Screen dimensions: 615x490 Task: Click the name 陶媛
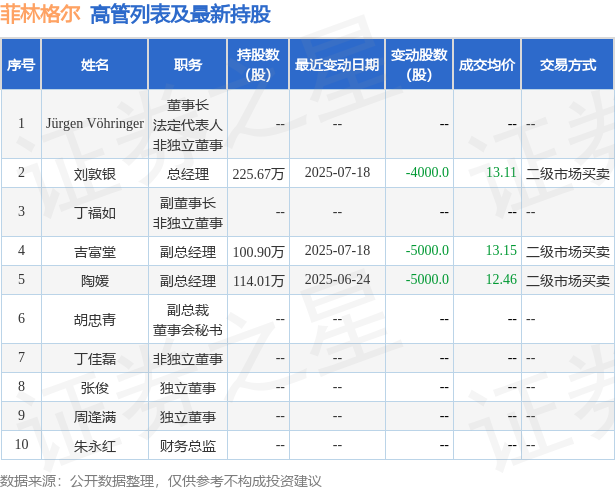coord(95,281)
